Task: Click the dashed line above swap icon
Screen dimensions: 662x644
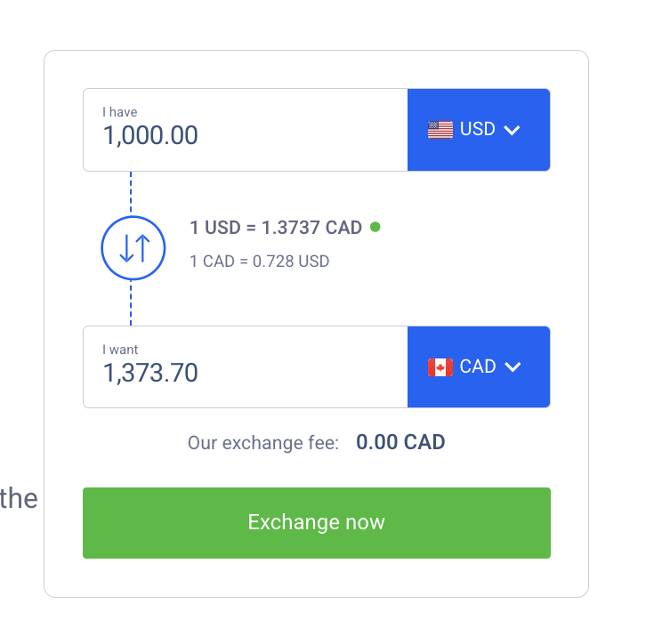Action: (x=131, y=192)
